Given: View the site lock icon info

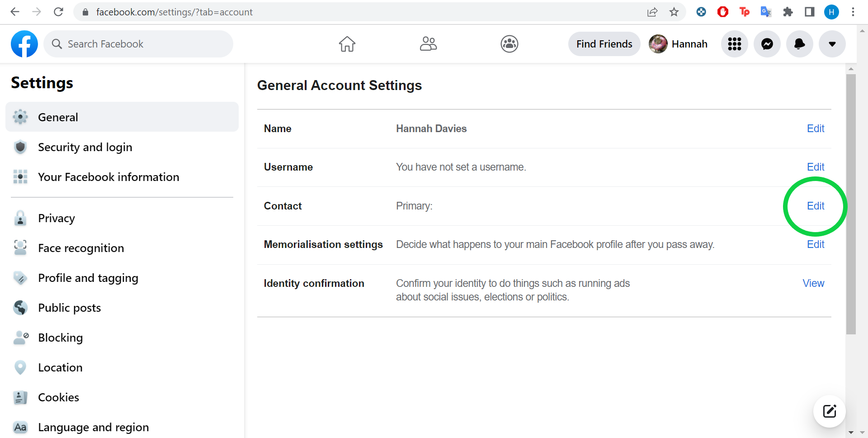Looking at the screenshot, I should click(85, 12).
